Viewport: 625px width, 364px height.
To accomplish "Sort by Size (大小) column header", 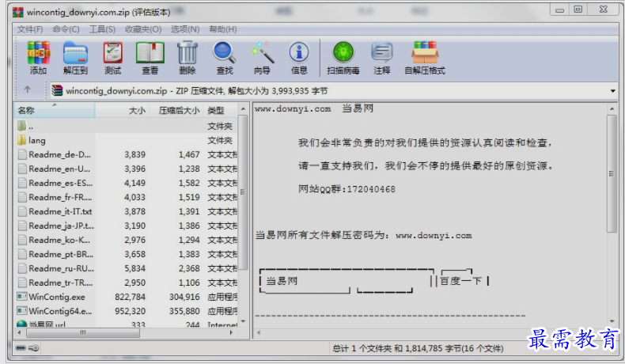I will coord(122,111).
